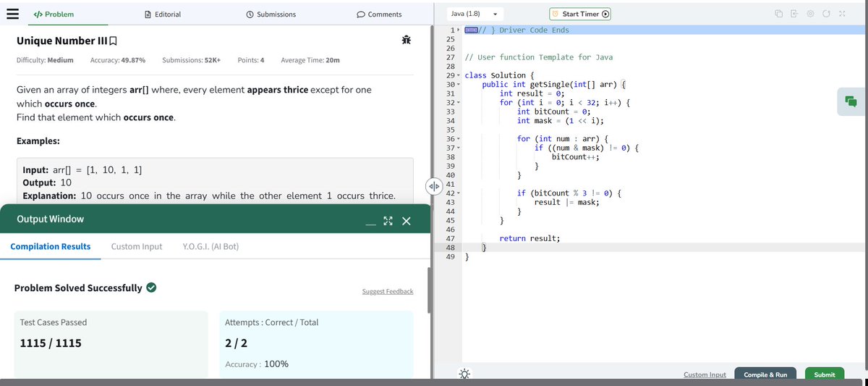
Task: Click the 'Problem Solved Successfully' text
Action: 78,288
